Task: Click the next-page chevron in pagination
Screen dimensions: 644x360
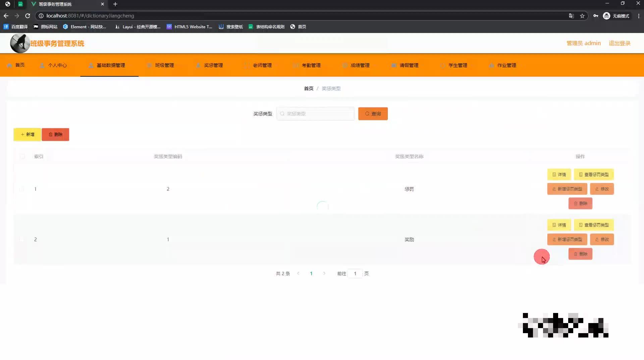Action: [324, 274]
